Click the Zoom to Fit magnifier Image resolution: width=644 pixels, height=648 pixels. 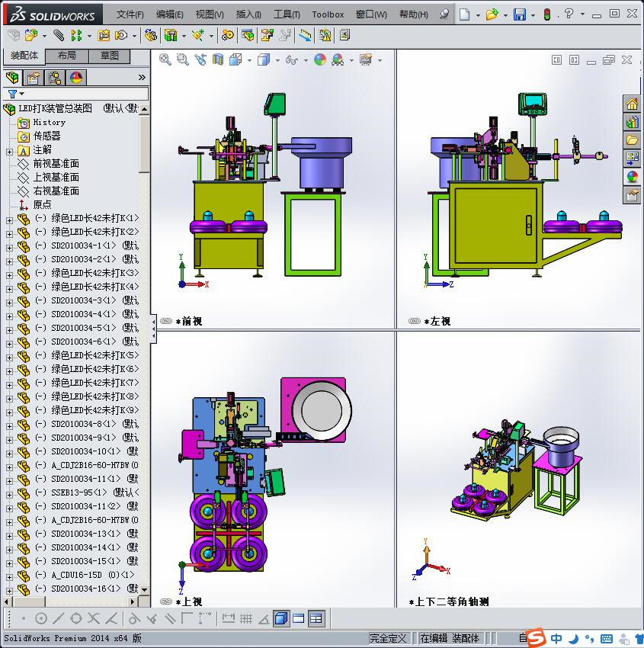tap(165, 60)
